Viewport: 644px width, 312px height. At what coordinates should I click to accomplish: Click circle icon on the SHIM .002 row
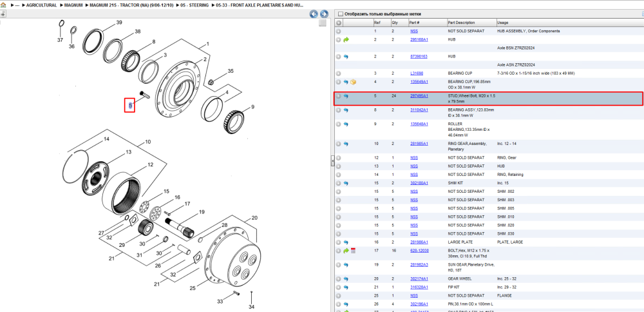pyautogui.click(x=339, y=191)
